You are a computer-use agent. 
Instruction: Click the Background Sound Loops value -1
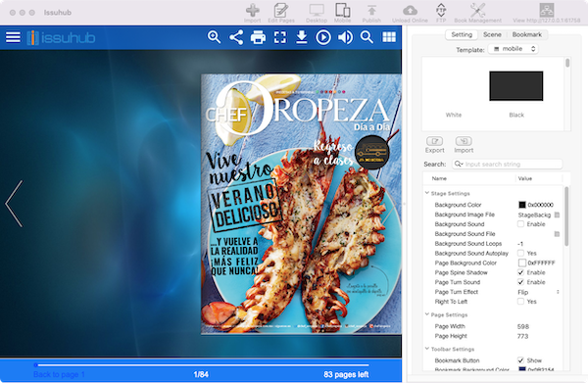point(520,244)
